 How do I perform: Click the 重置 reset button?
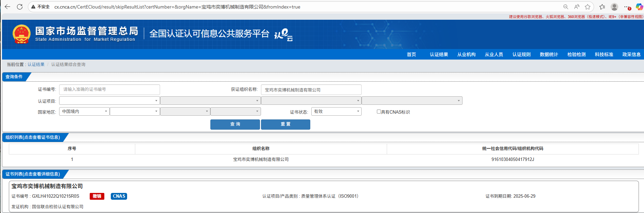[285, 124]
